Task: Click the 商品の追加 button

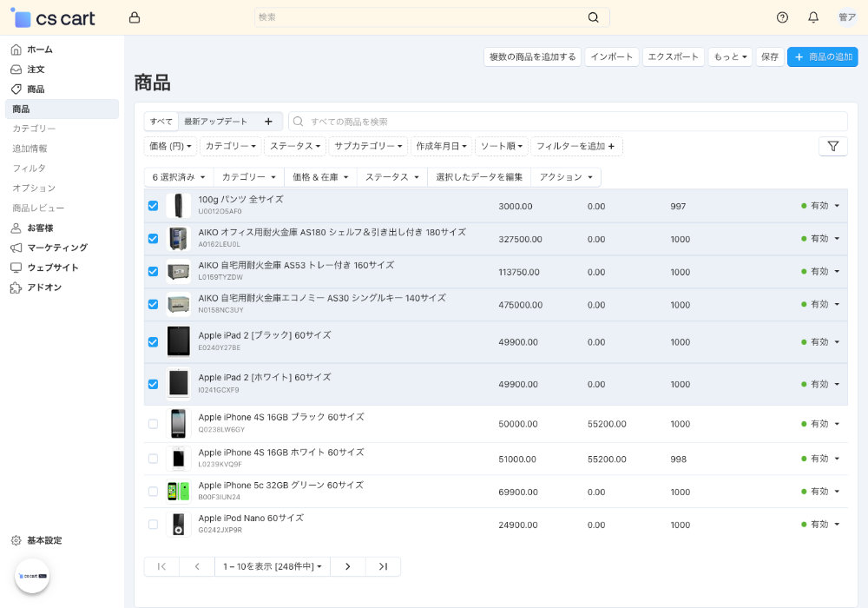Action: pyautogui.click(x=822, y=56)
